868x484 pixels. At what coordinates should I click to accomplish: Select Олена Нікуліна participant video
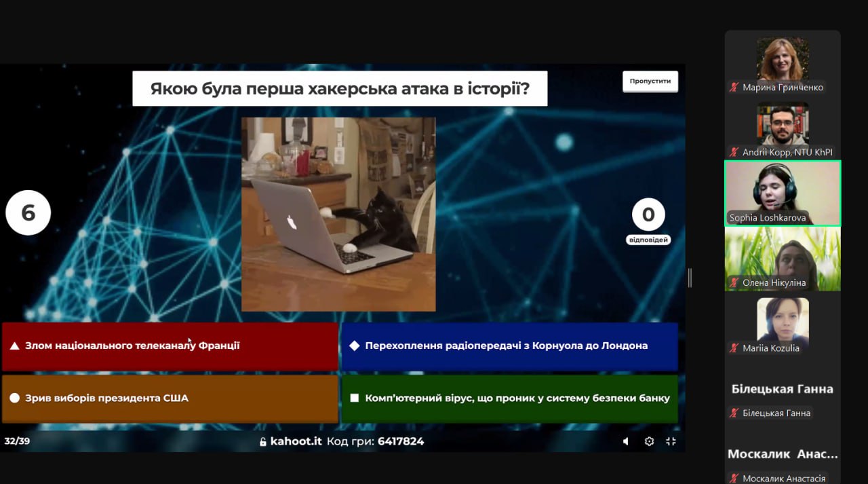(783, 259)
